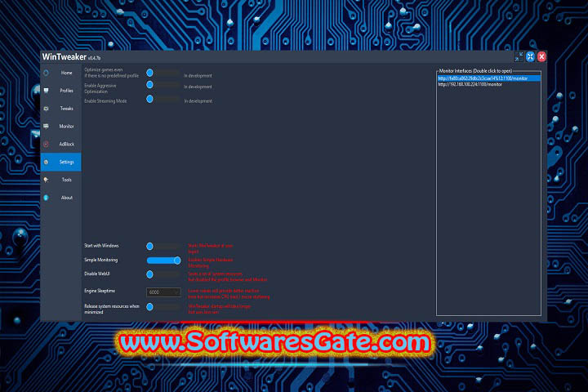Click the shrink-arrows icon in the title bar
This screenshot has width=588, height=392.
pyautogui.click(x=519, y=56)
